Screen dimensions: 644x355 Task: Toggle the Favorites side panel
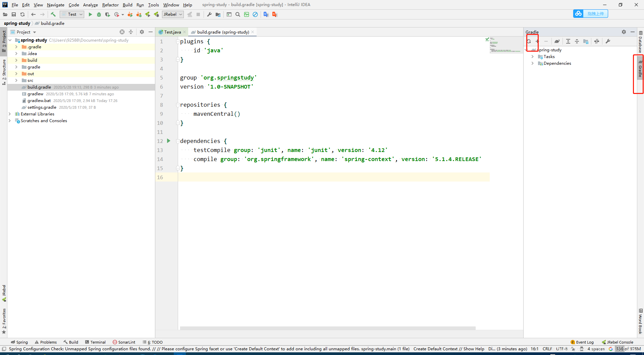4,321
